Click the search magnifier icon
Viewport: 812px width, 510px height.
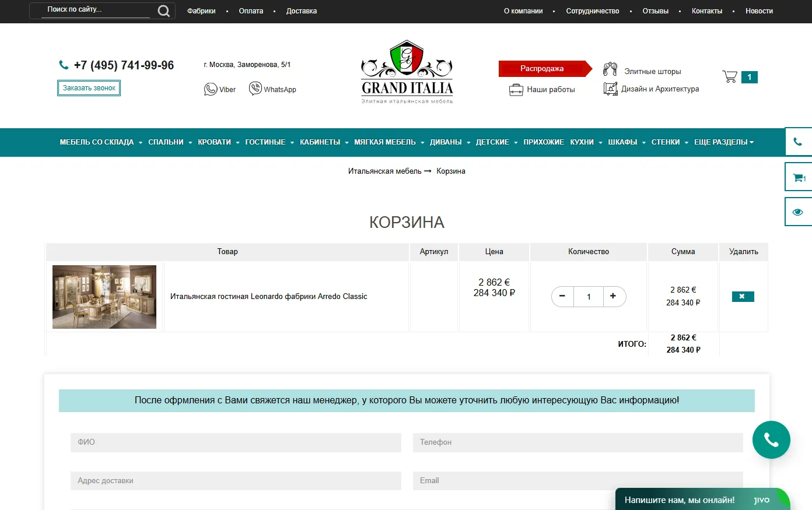click(164, 11)
